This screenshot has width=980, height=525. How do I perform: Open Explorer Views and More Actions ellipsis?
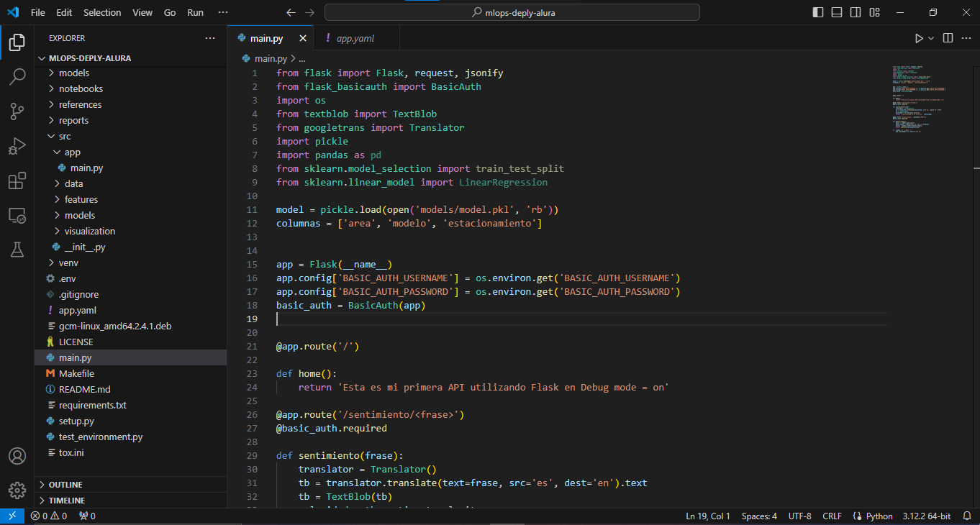pos(210,38)
